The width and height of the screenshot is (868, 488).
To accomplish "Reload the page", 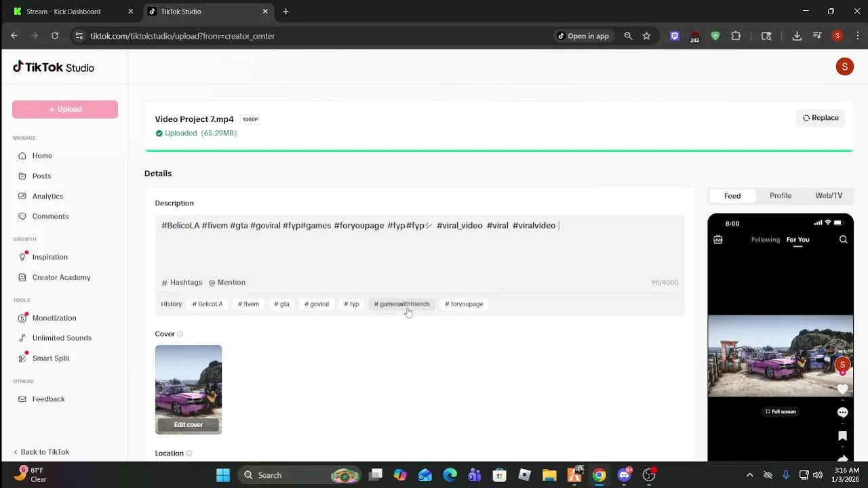I will click(x=55, y=36).
